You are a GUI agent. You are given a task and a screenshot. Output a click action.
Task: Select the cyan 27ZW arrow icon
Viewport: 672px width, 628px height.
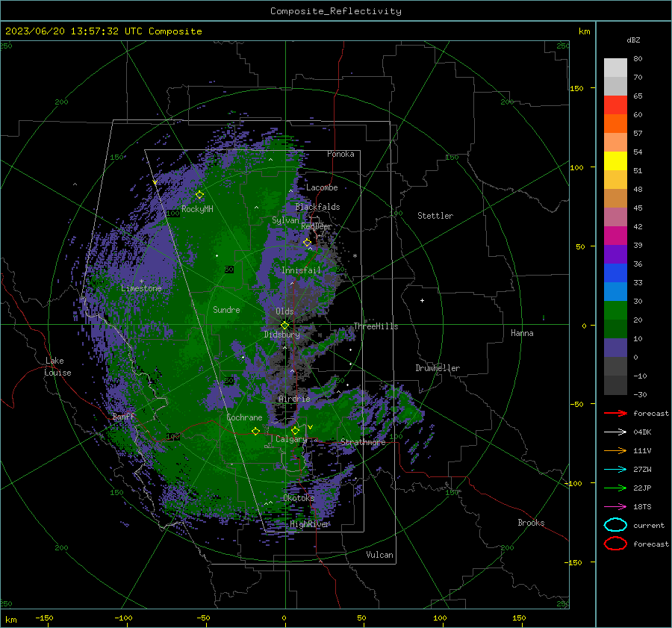pyautogui.click(x=615, y=470)
